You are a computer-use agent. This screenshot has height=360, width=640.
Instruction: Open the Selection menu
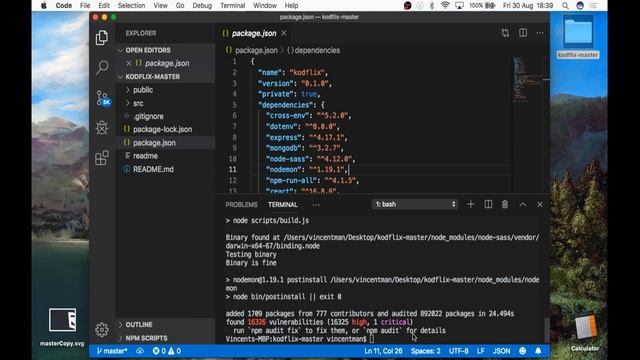pyautogui.click(x=131, y=6)
